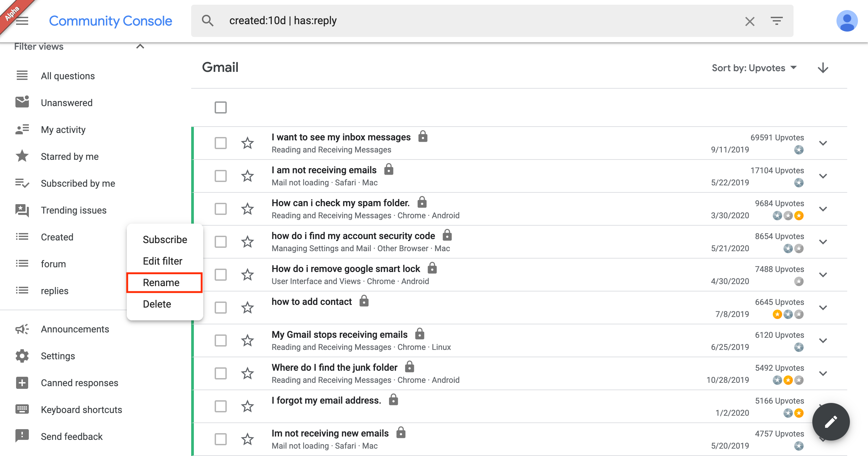Choose Delete from the context menu

pos(157,304)
